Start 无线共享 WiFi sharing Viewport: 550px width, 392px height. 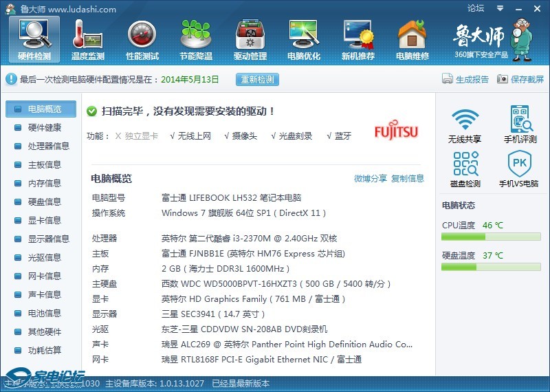coord(465,125)
